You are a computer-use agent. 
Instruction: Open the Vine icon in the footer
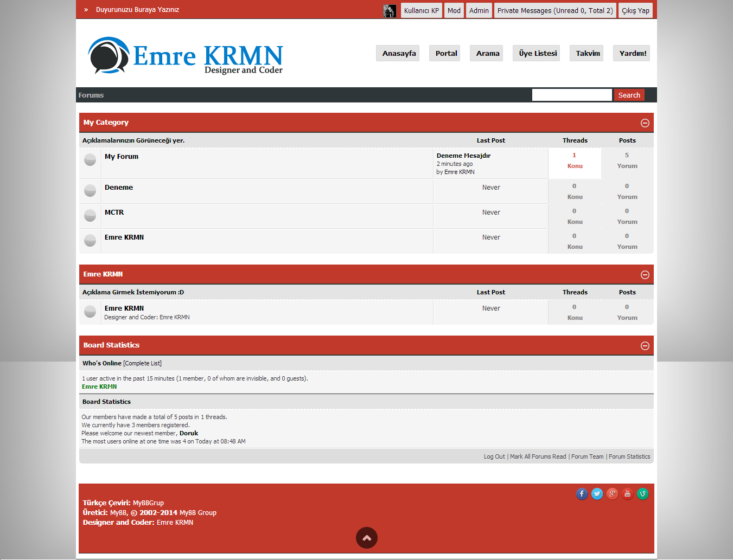point(642,494)
